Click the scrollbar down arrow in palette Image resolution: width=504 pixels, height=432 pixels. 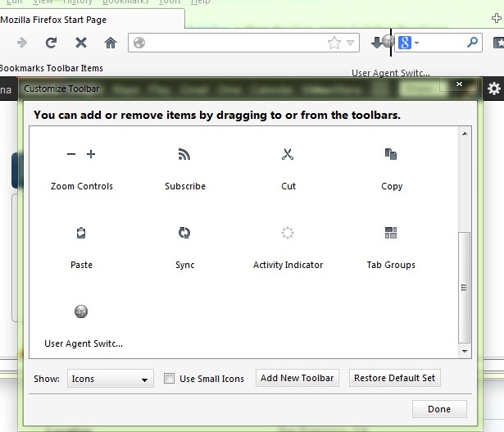pos(465,352)
